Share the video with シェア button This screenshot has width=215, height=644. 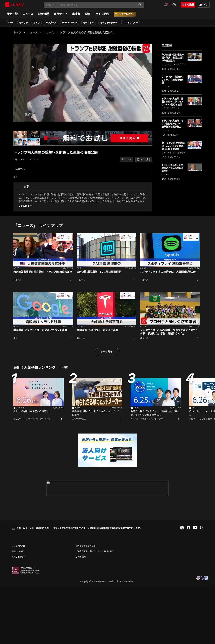126,159
